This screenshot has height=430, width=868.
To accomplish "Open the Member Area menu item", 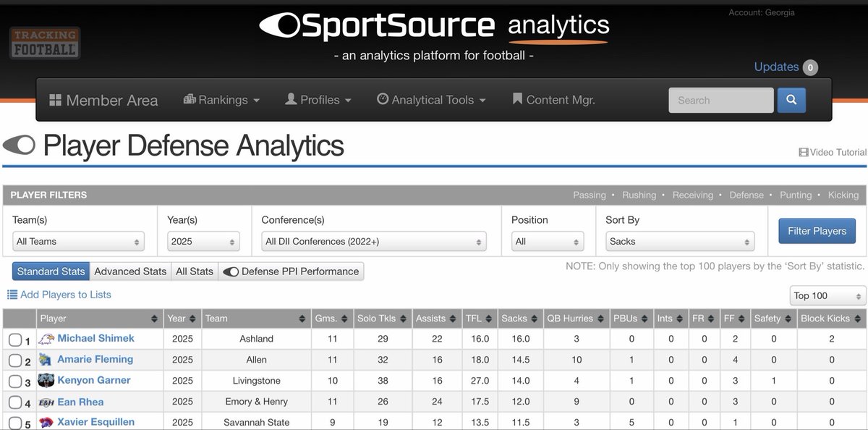I will point(103,101).
